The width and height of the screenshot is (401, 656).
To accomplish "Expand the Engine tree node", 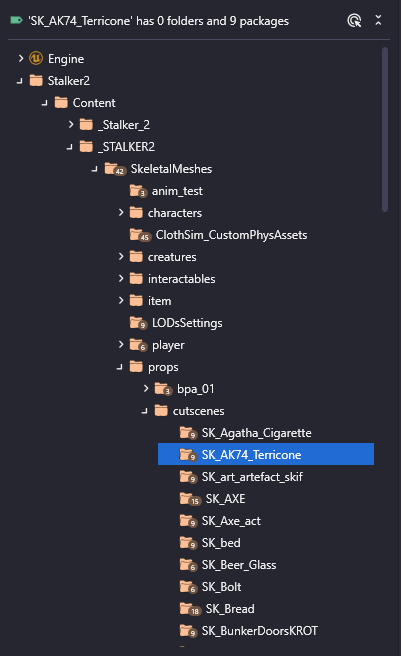I will 21,59.
